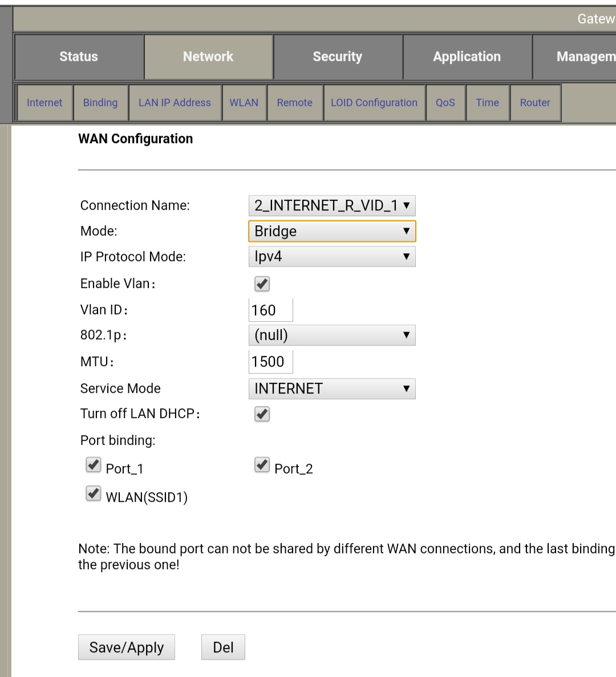Toggle the WLAN(SSID1) binding checkbox
The image size is (616, 677).
(x=94, y=493)
